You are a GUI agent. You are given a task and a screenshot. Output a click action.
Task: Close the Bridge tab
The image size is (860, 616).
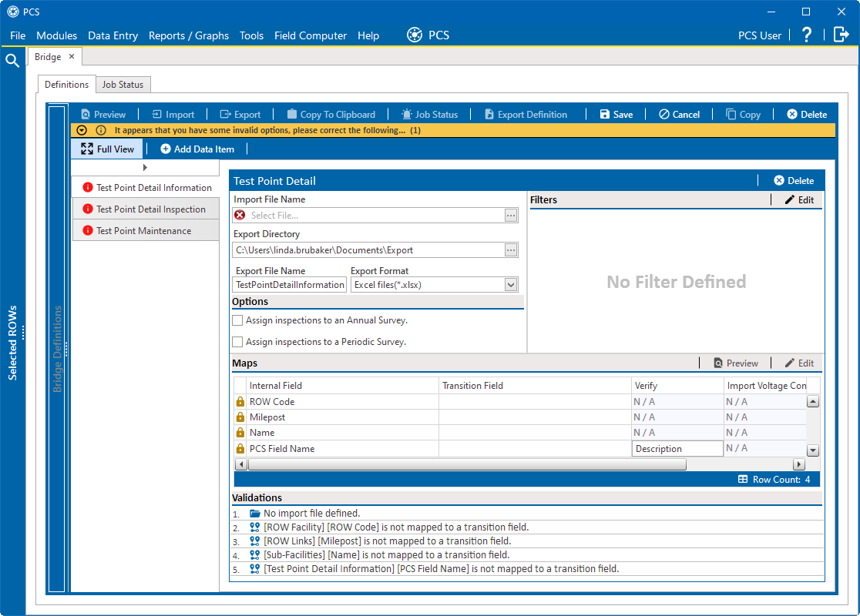pos(72,56)
